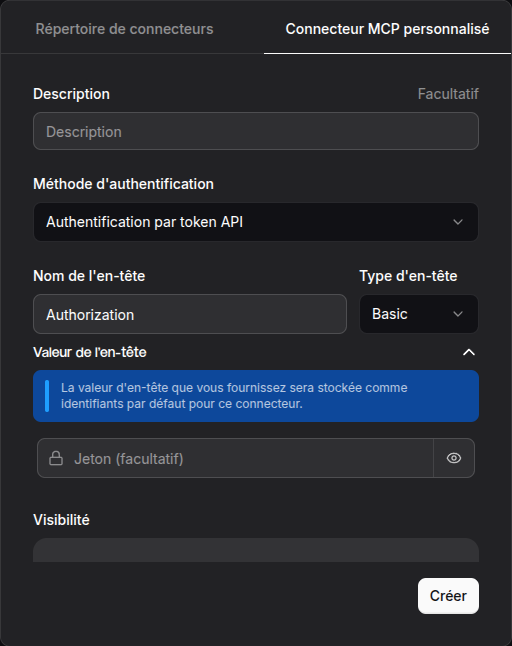Click the Visibilité selector box
The width and height of the screenshot is (512, 646).
256,550
